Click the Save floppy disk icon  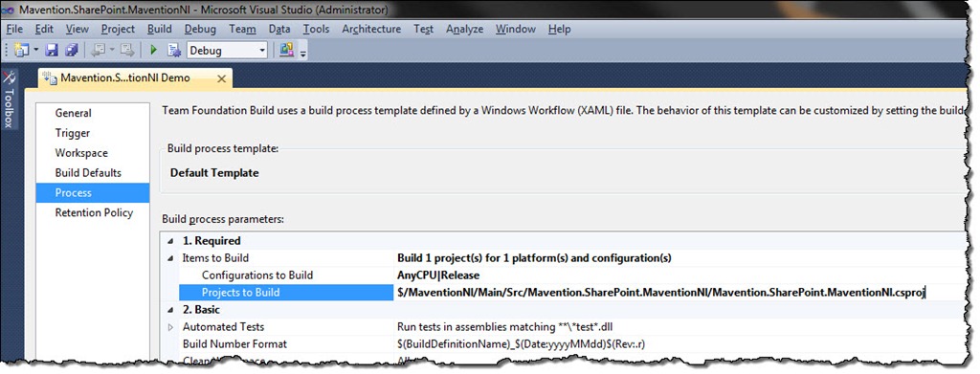coord(52,50)
